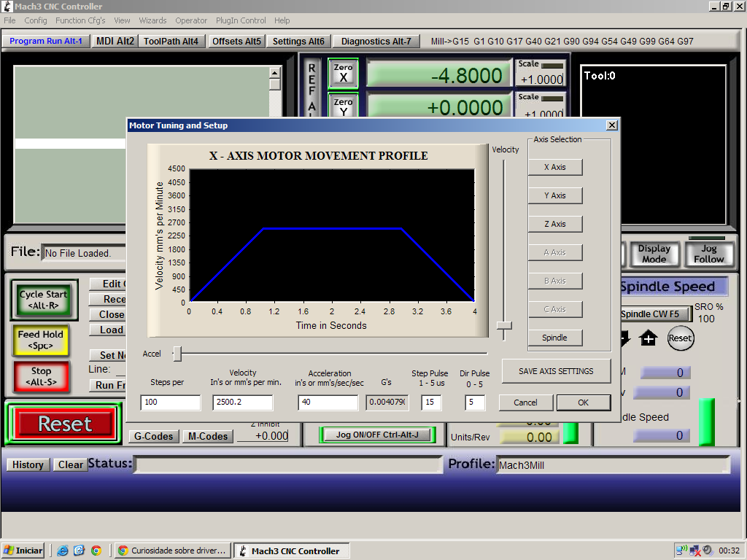Click the Display Mode button

[x=654, y=254]
